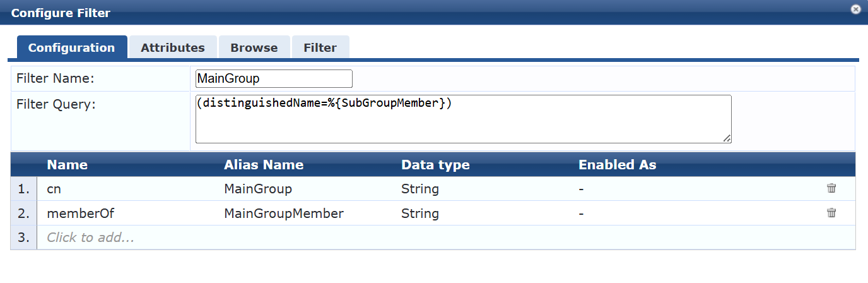Open the Attributes tab
868x283 pixels.
[x=173, y=47]
